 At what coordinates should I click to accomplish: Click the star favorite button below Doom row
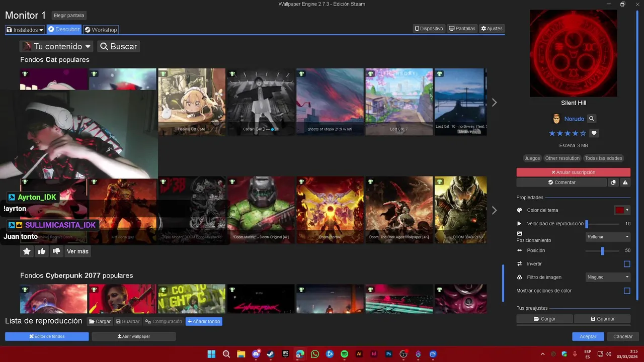coord(27,251)
